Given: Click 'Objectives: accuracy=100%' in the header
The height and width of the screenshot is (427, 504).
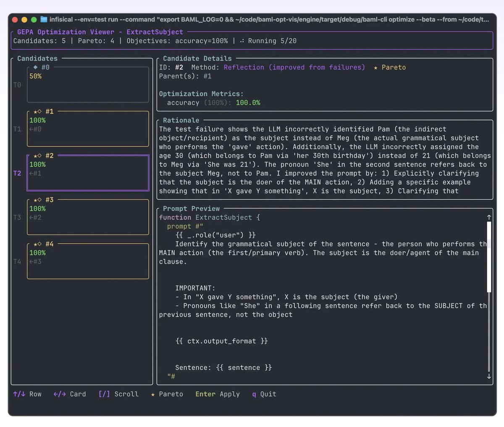Looking at the screenshot, I should [x=177, y=41].
